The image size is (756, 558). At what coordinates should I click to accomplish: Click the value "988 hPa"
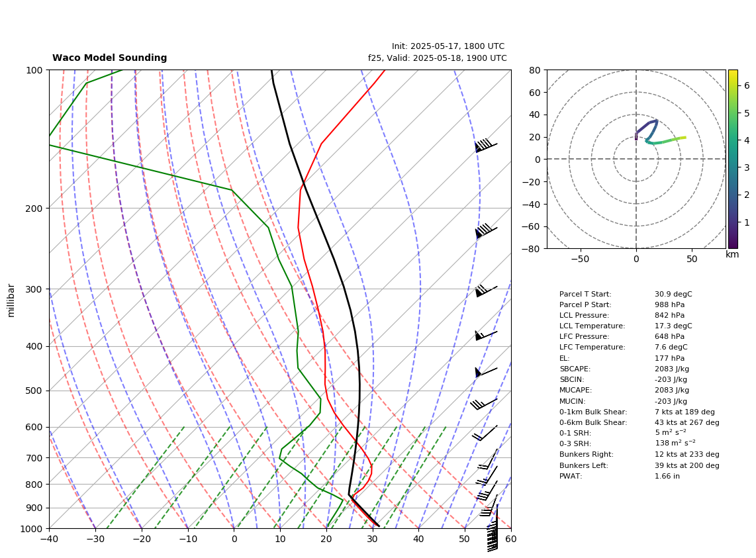670,304
